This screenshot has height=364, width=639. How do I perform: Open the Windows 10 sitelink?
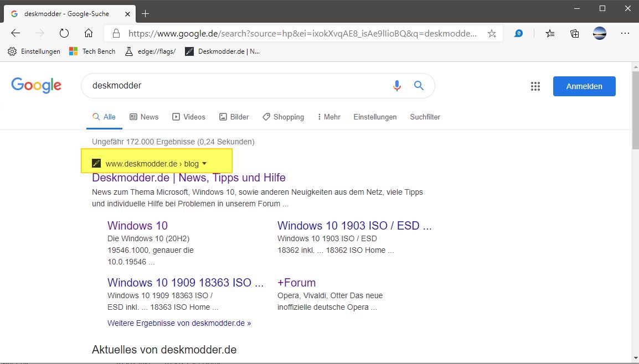pos(137,226)
